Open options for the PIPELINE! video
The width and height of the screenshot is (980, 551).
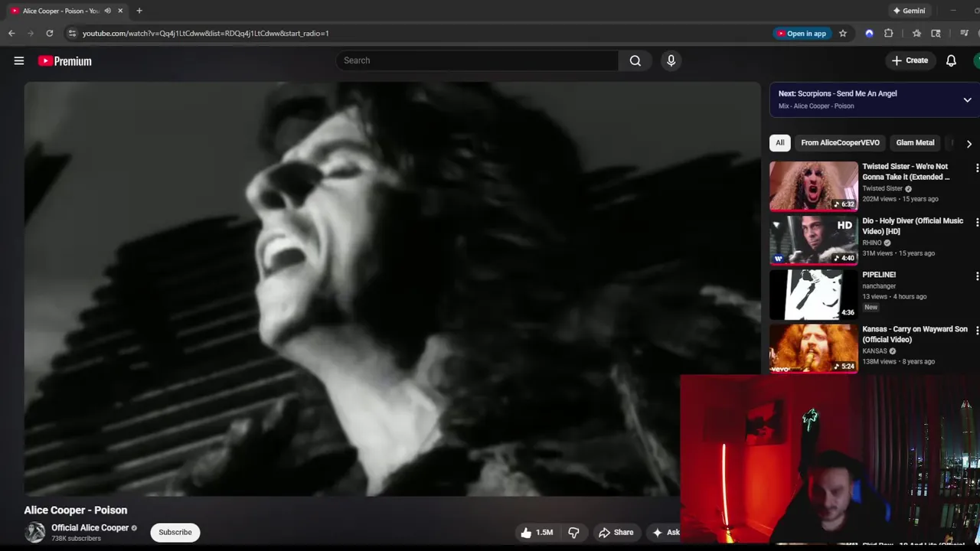(x=976, y=276)
